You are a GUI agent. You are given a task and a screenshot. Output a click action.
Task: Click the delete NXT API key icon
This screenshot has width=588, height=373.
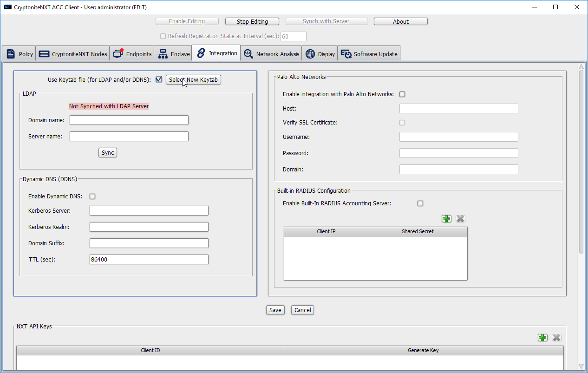click(x=556, y=338)
